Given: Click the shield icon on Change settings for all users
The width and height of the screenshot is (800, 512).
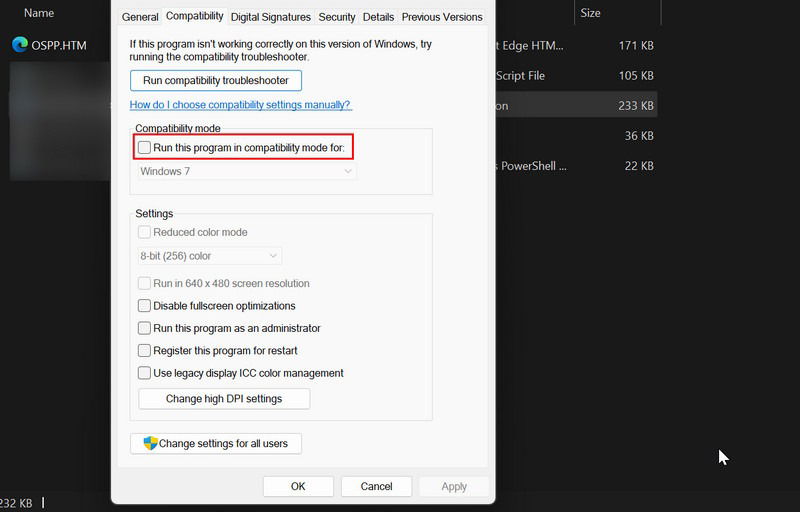Looking at the screenshot, I should point(151,443).
